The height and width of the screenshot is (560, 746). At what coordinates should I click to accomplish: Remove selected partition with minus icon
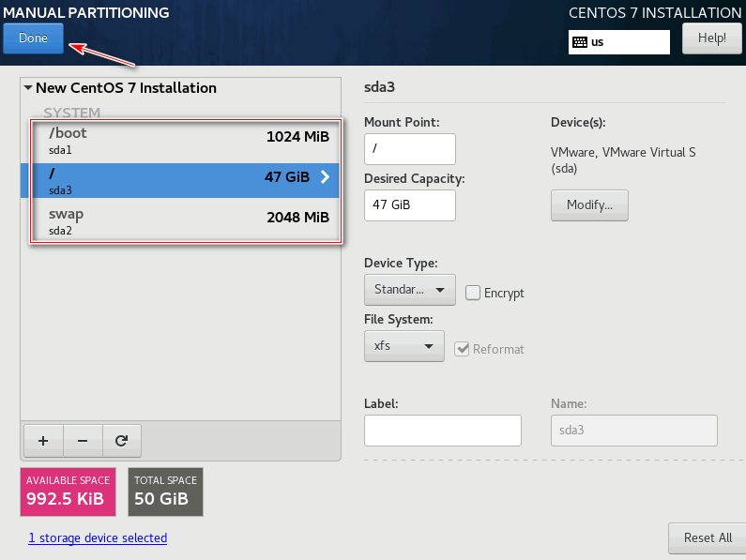[x=83, y=441]
